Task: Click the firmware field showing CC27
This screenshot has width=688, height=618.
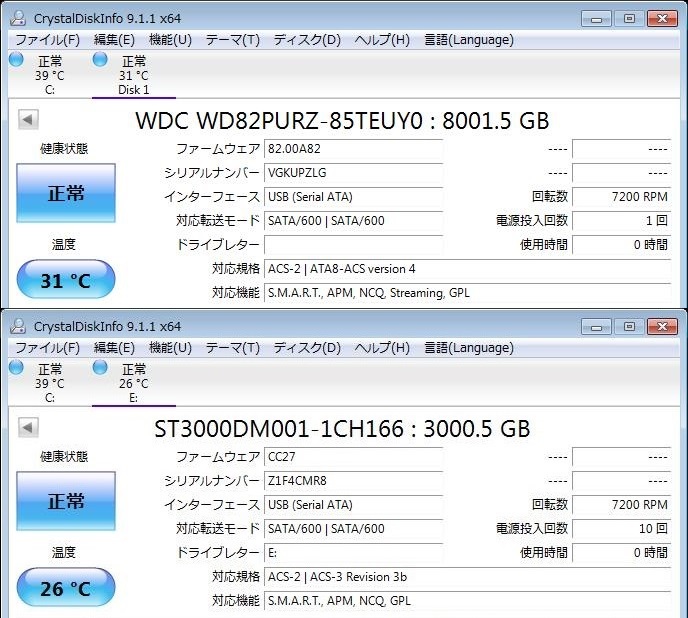Action: (353, 457)
